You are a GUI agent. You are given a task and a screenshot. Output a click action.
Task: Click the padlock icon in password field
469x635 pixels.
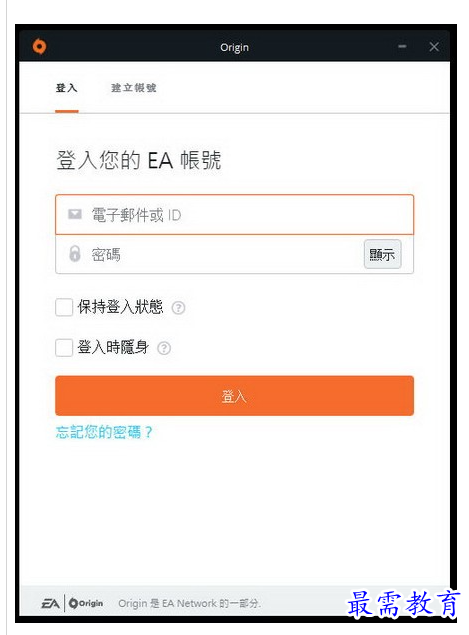(x=75, y=254)
